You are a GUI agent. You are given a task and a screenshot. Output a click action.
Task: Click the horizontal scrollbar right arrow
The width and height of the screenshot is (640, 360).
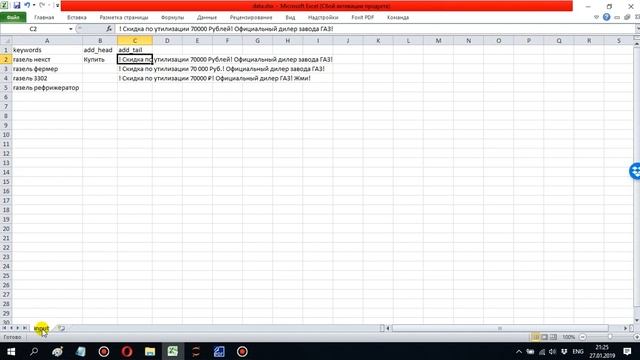tap(625, 328)
